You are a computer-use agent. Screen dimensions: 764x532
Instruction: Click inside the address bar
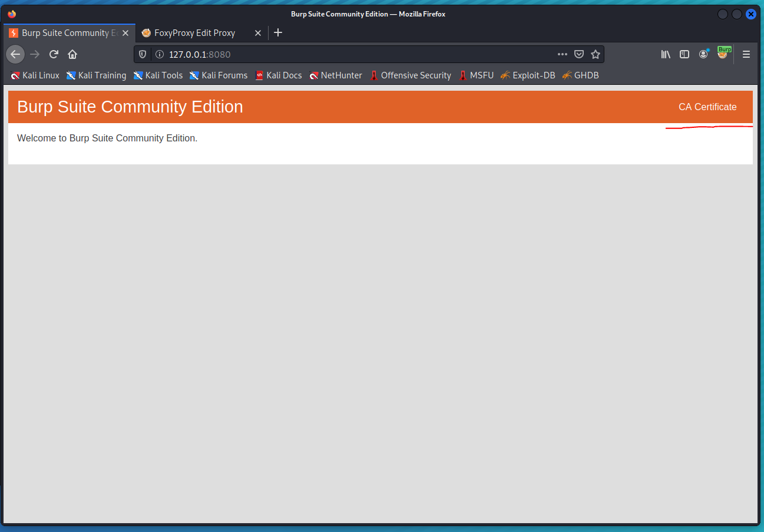coord(353,54)
